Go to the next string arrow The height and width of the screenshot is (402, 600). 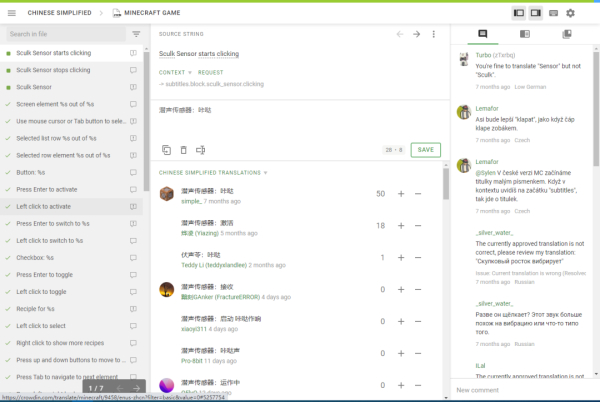417,34
